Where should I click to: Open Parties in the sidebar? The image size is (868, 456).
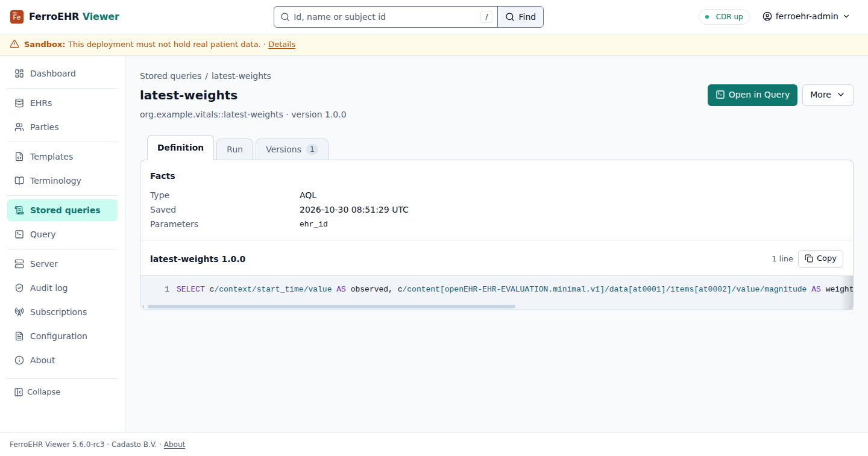[x=62, y=127]
